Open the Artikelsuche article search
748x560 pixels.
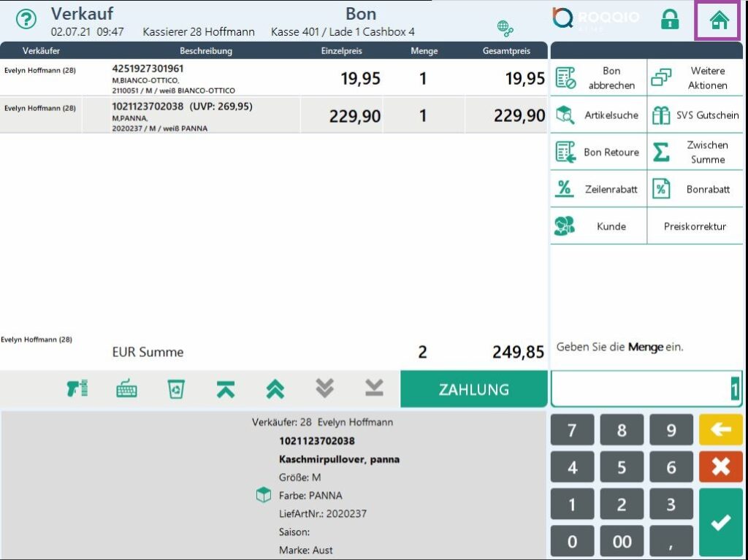pyautogui.click(x=598, y=115)
